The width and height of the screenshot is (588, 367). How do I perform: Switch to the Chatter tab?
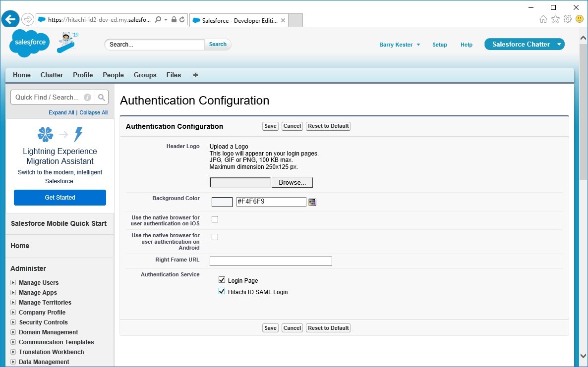[x=52, y=75]
